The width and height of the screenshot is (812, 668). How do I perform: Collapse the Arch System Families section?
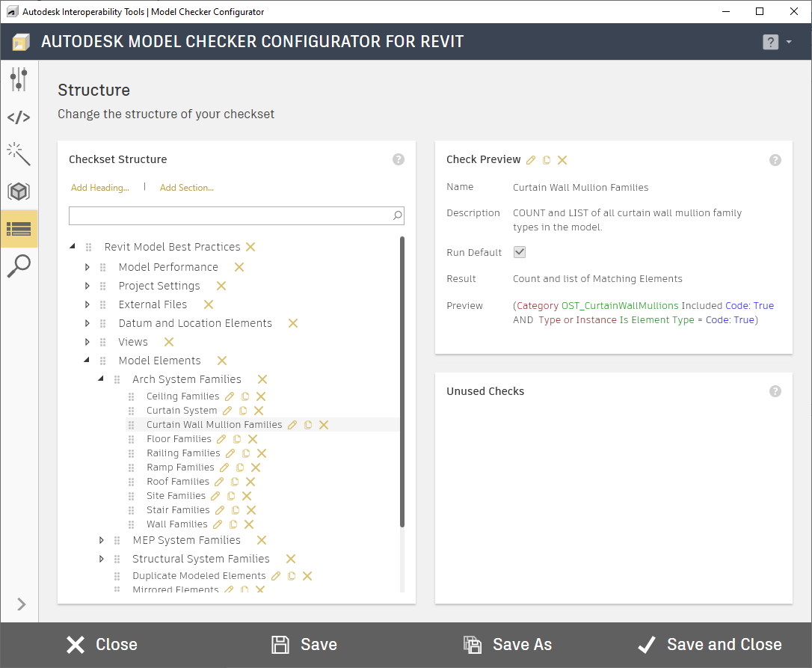click(101, 379)
